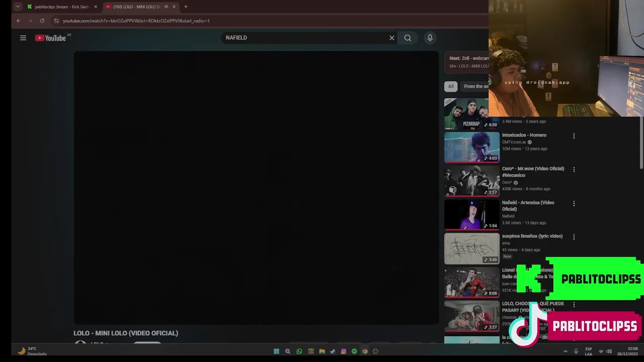Image resolution: width=644 pixels, height=362 pixels.
Task: Open Spotify from the taskbar
Action: click(354, 351)
